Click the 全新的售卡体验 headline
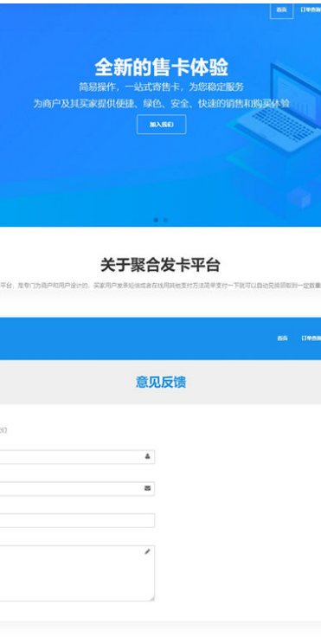 coord(161,68)
